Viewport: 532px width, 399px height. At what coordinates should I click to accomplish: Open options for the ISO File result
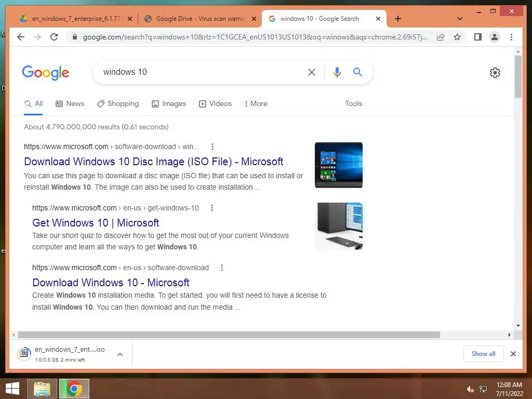click(x=212, y=147)
